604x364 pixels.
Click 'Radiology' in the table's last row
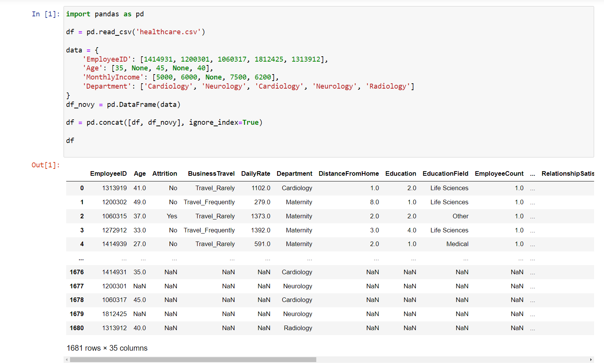tap(298, 328)
